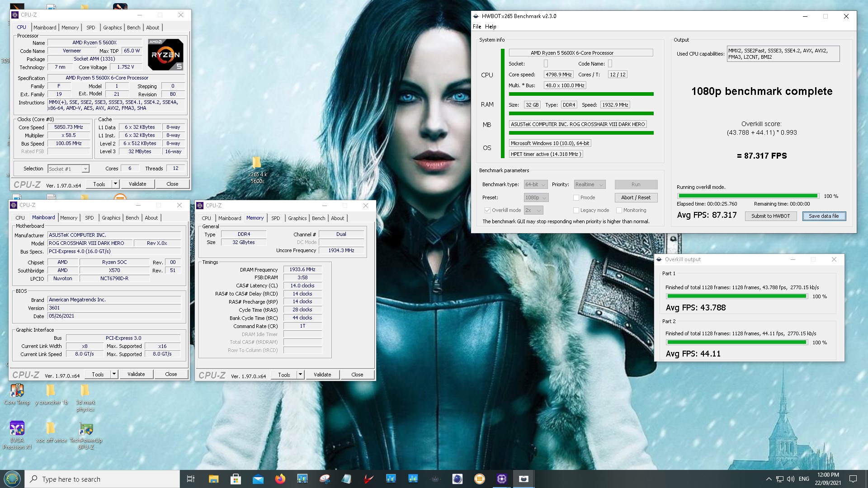This screenshot has width=868, height=488.
Task: Open the x265 4k 5600x desktop folder
Action: tap(257, 170)
